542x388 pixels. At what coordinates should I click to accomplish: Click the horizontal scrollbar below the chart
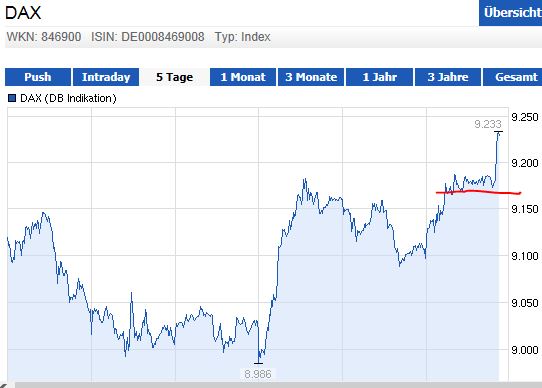278,385
